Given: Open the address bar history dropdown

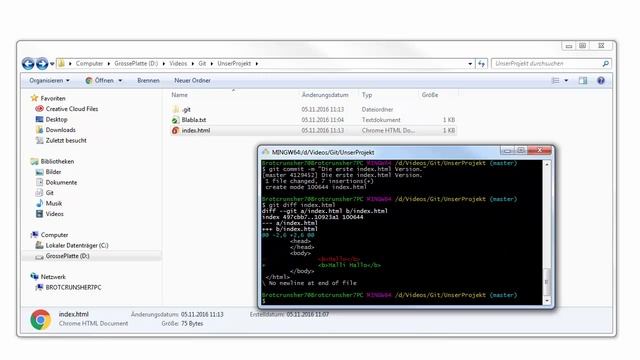Looking at the screenshot, I should coord(470,64).
